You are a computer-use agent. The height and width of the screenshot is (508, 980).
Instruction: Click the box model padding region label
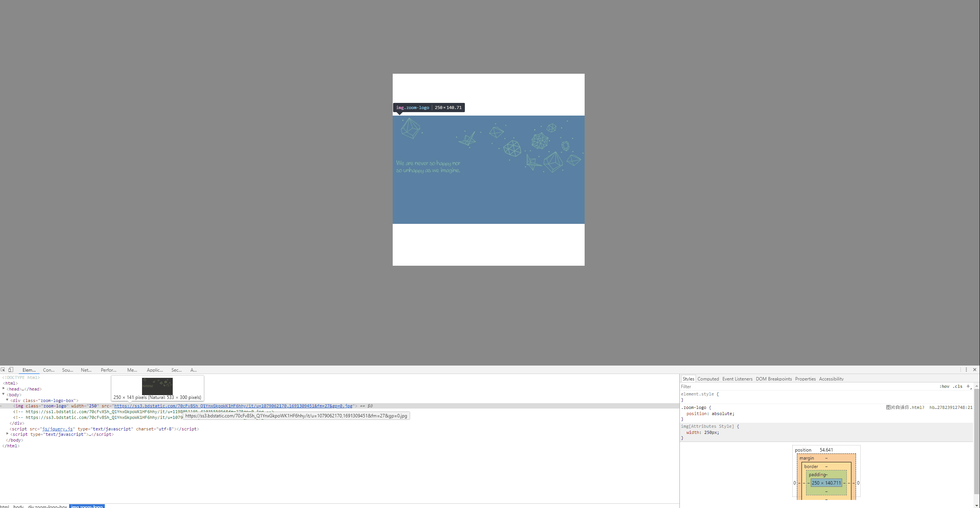point(817,475)
